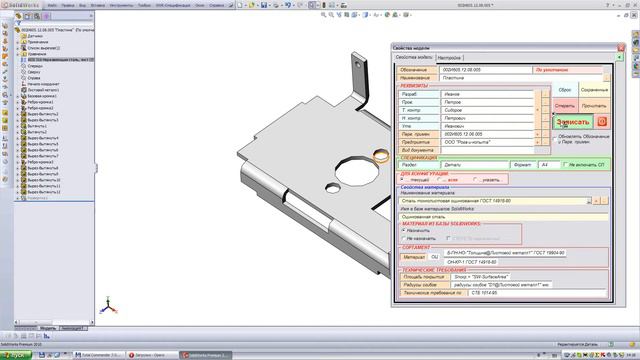The height and width of the screenshot is (360, 640).
Task: Click the Print toolbar icon
Action: [276, 5]
